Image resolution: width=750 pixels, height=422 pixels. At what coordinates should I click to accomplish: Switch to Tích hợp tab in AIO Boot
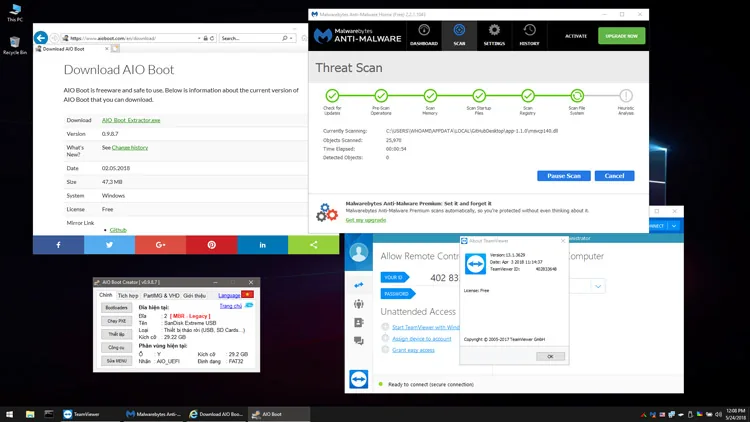coord(128,296)
